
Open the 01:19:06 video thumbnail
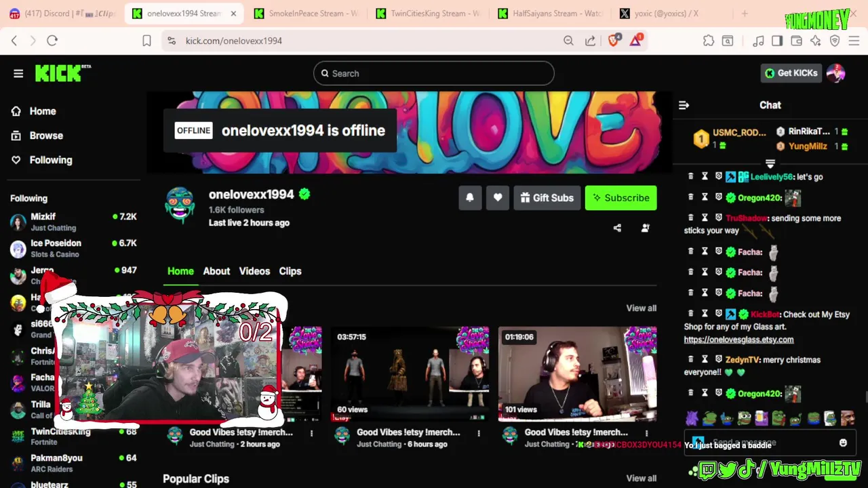point(577,374)
